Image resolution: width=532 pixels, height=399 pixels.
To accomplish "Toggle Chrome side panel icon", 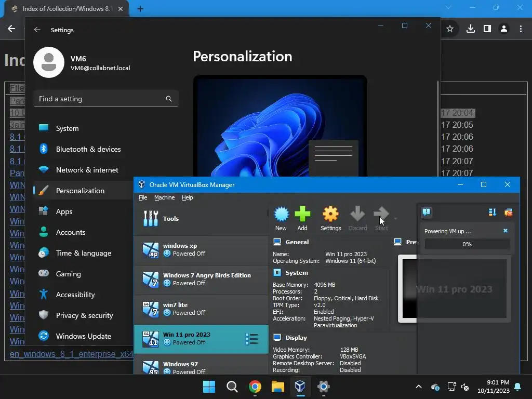I will tap(487, 29).
